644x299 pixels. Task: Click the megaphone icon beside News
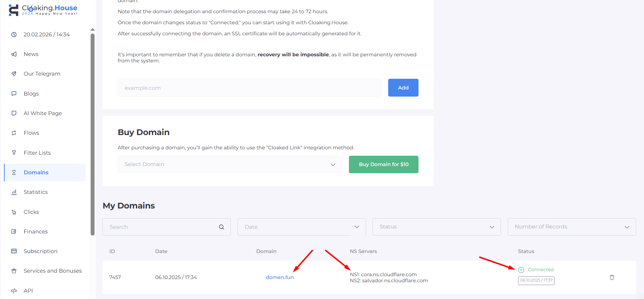(x=14, y=54)
